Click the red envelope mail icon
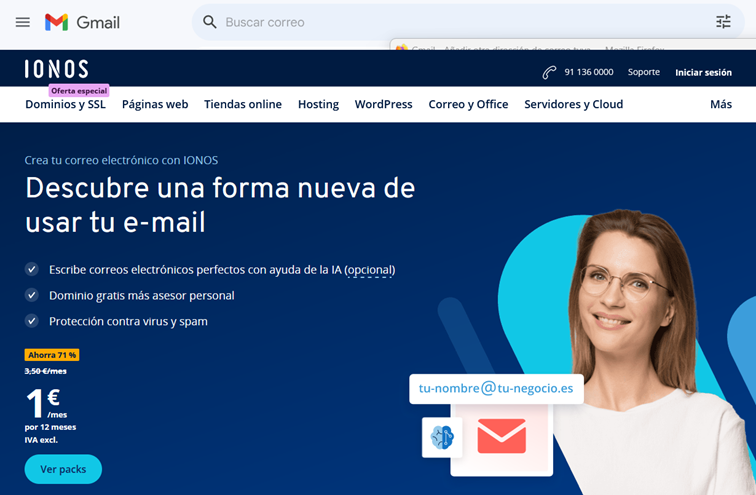The height and width of the screenshot is (495, 756). (501, 436)
